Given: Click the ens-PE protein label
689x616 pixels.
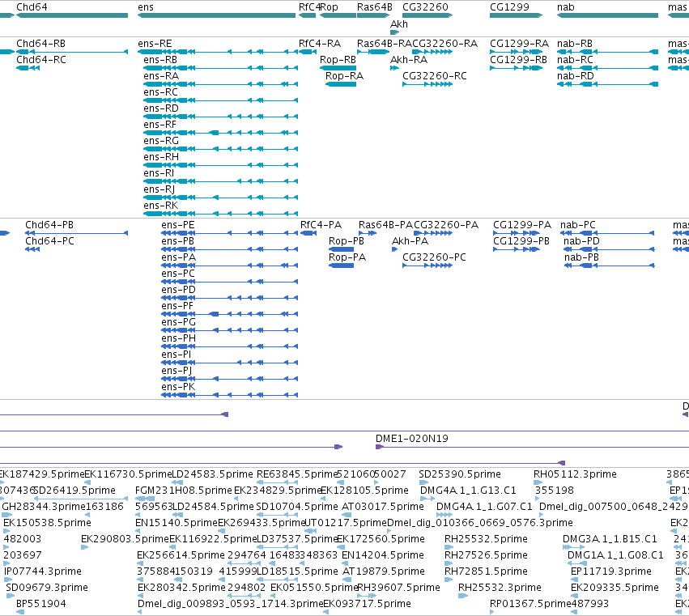Looking at the screenshot, I should (x=178, y=225).
